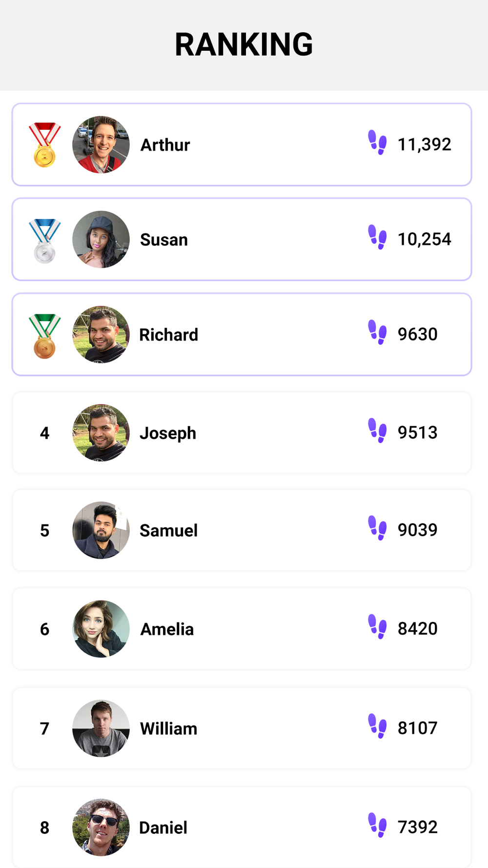Open Arthur's profile photo

[x=101, y=145]
